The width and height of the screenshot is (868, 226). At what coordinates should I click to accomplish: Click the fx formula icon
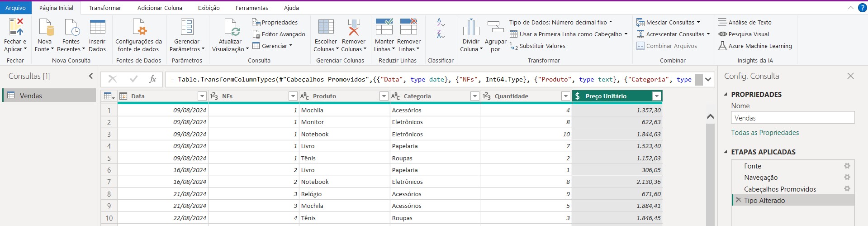pyautogui.click(x=153, y=79)
